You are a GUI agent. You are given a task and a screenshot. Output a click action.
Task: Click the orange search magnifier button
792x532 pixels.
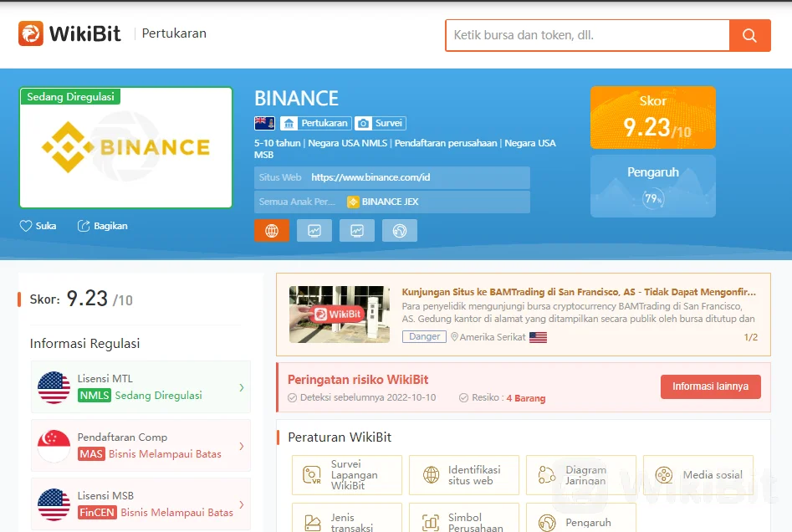click(749, 35)
